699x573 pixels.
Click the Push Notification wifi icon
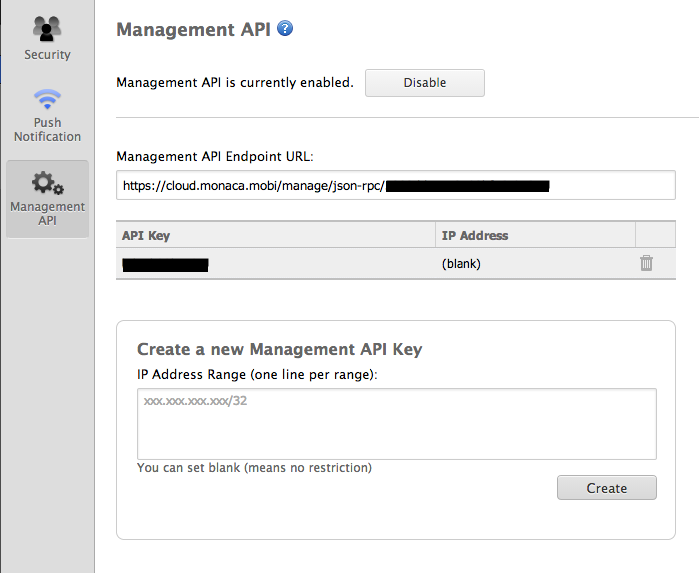click(x=47, y=100)
